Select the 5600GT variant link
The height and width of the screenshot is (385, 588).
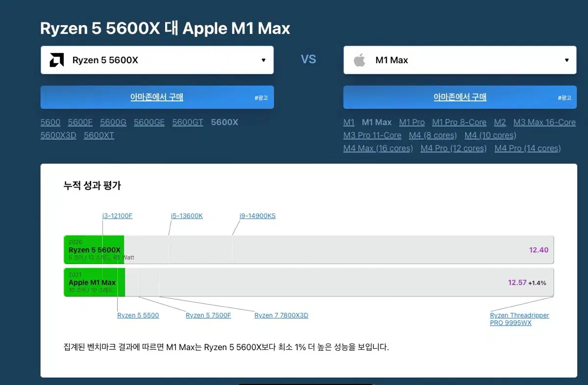click(x=188, y=122)
